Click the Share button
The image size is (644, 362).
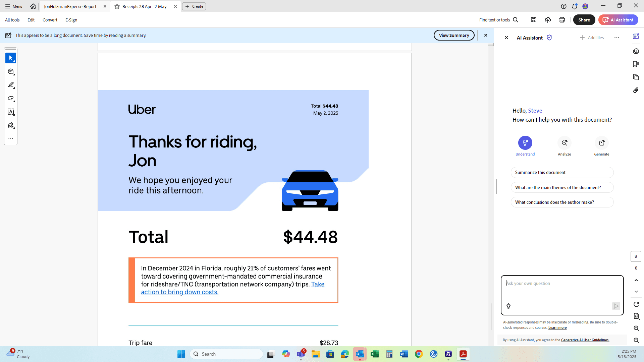pos(584,20)
